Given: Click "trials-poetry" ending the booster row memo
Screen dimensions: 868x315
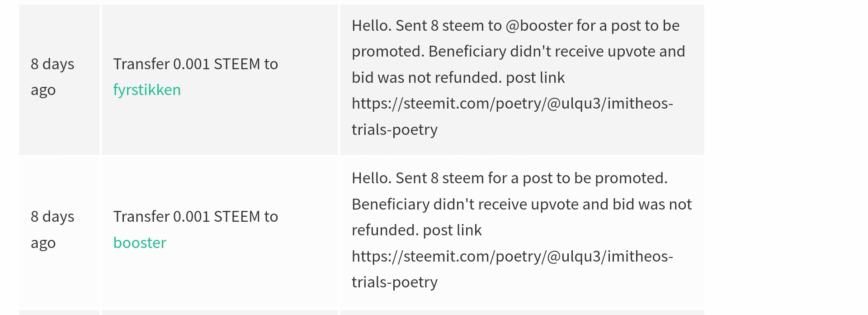Looking at the screenshot, I should pos(395,282).
